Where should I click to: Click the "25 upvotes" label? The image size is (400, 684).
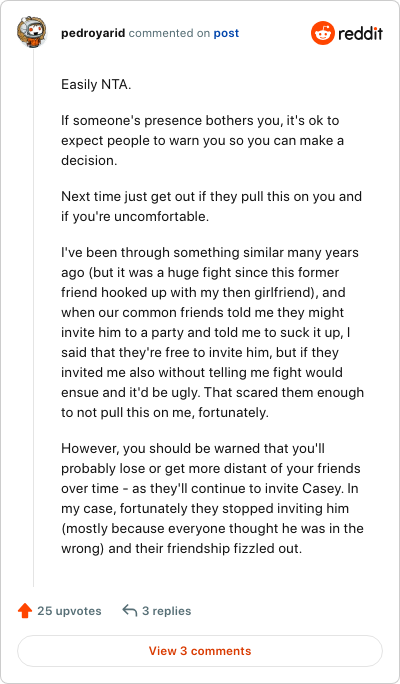click(x=69, y=611)
